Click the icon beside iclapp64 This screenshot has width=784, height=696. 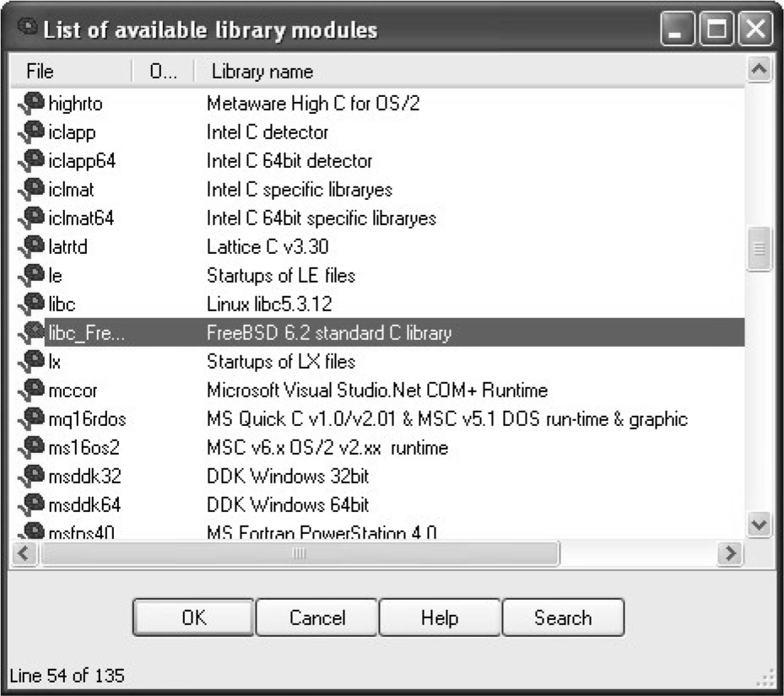31,160
